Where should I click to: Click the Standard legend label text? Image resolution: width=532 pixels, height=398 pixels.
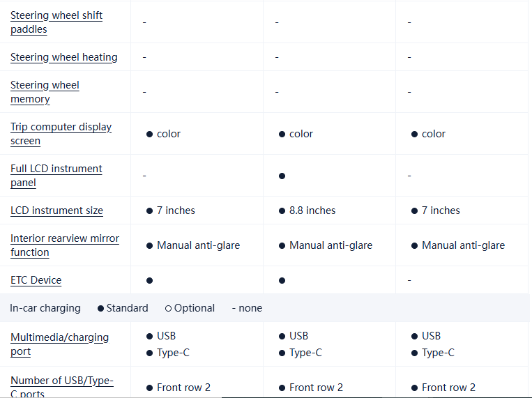(x=127, y=308)
